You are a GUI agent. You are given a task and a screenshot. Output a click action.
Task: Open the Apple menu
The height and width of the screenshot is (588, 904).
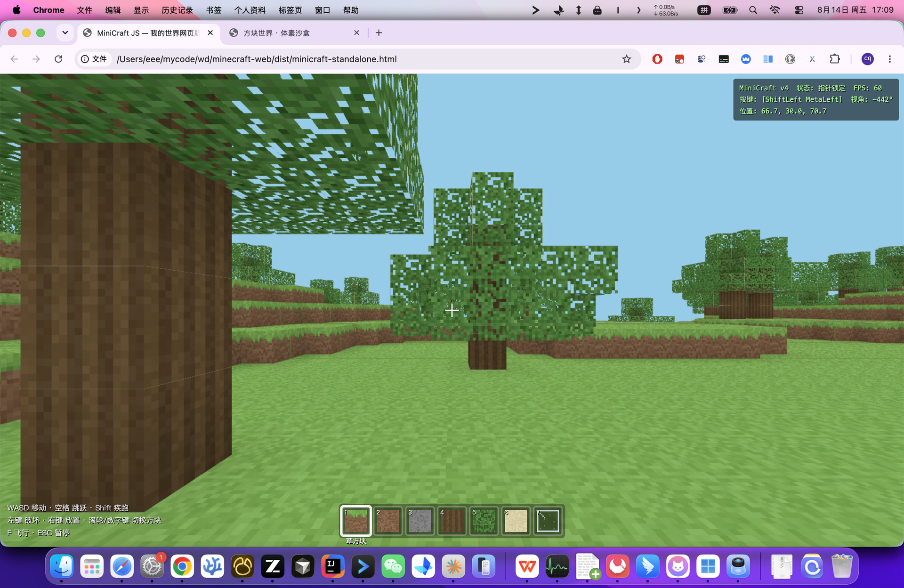point(16,10)
